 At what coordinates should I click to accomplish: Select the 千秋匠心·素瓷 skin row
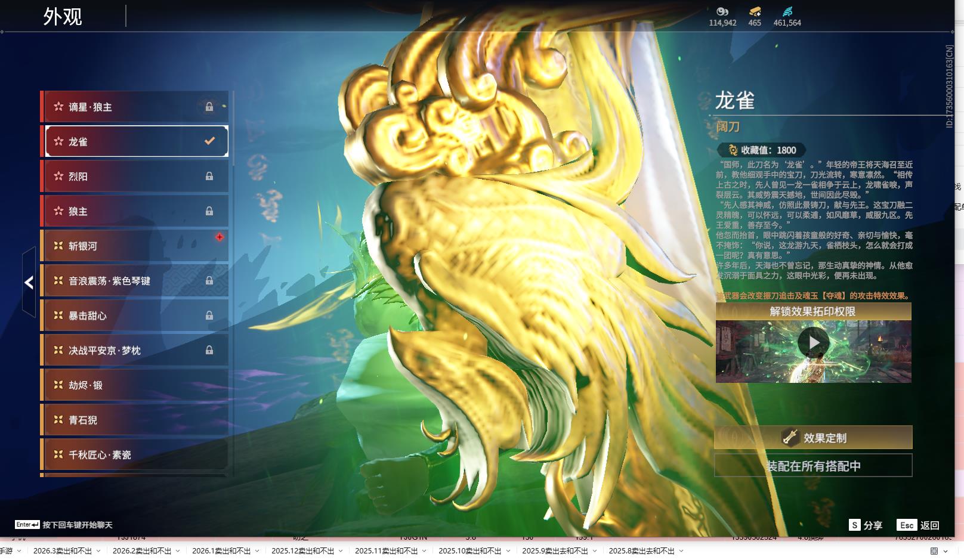pyautogui.click(x=134, y=454)
